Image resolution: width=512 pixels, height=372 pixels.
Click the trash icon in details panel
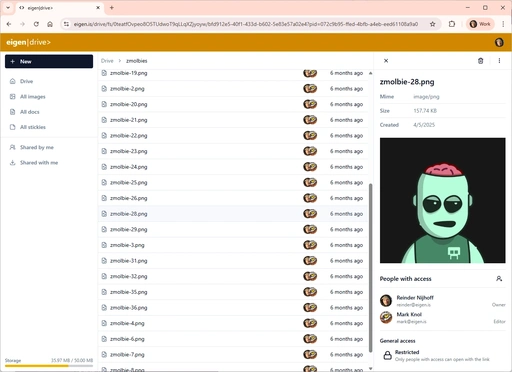point(480,61)
